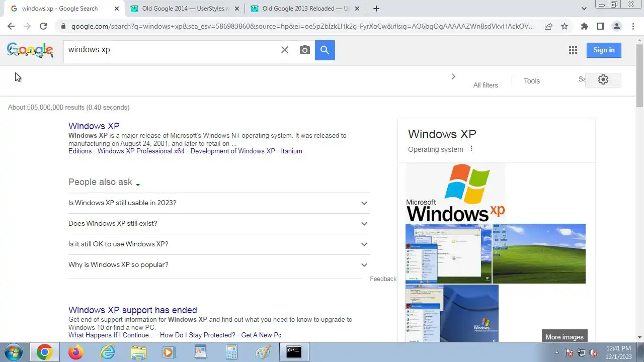Open 'Windows XP support has ended' result

[133, 310]
